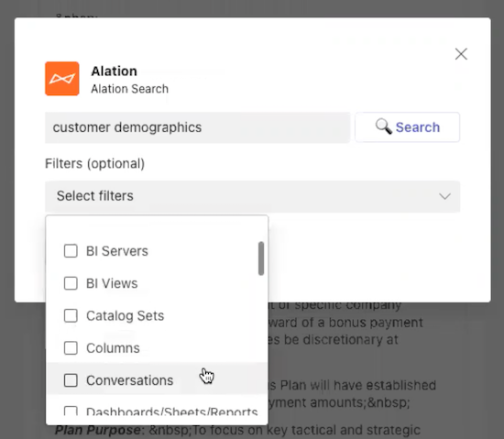This screenshot has height=439, width=504.
Task: Check the Conversations checkbox
Action: [x=71, y=380]
